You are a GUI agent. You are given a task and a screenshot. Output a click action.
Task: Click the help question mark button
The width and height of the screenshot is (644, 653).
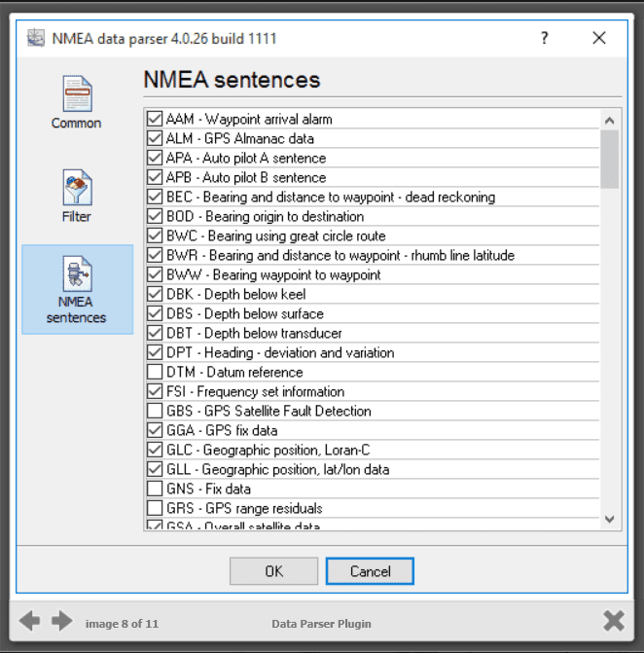[x=544, y=38]
